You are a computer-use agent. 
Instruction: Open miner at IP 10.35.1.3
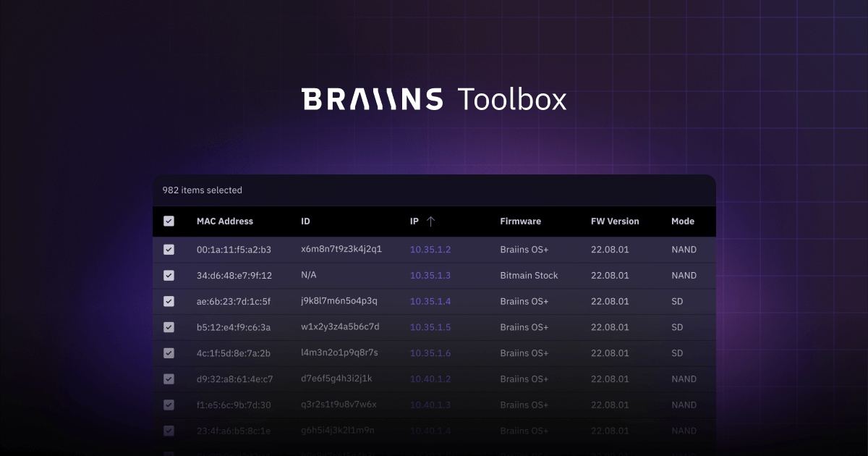pos(430,275)
